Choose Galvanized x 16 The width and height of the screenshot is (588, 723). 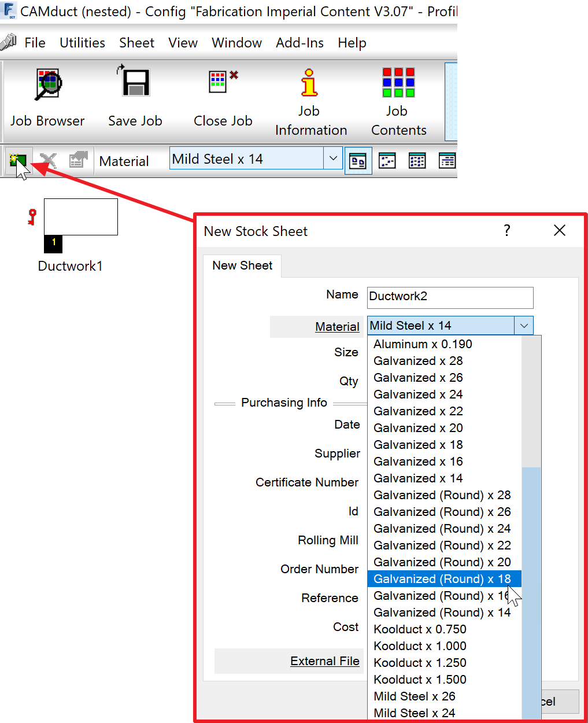click(x=445, y=462)
